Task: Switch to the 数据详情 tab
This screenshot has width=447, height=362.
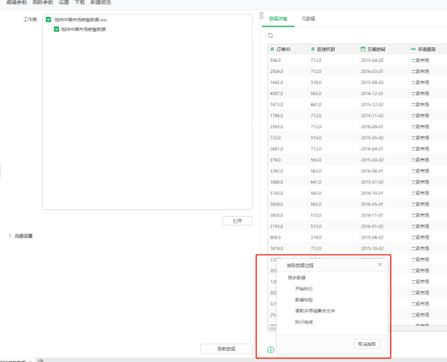Action: tap(278, 19)
